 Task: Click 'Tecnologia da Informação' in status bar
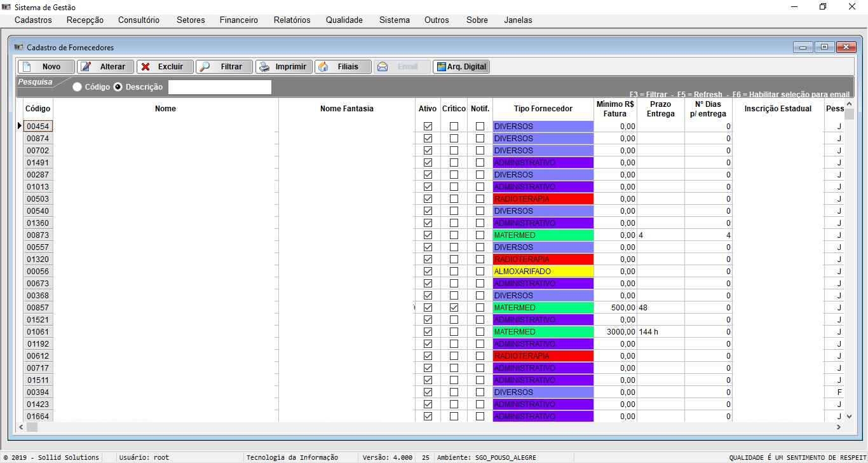point(292,457)
